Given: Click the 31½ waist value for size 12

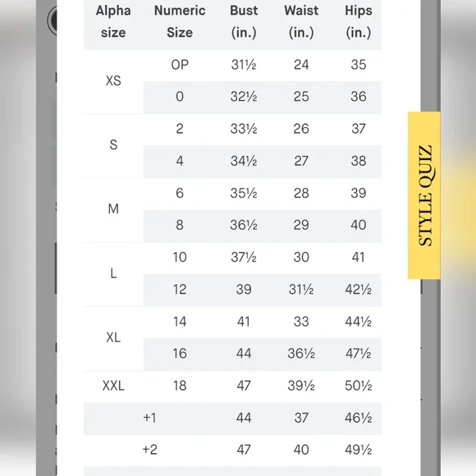Looking at the screenshot, I should click(x=301, y=290).
